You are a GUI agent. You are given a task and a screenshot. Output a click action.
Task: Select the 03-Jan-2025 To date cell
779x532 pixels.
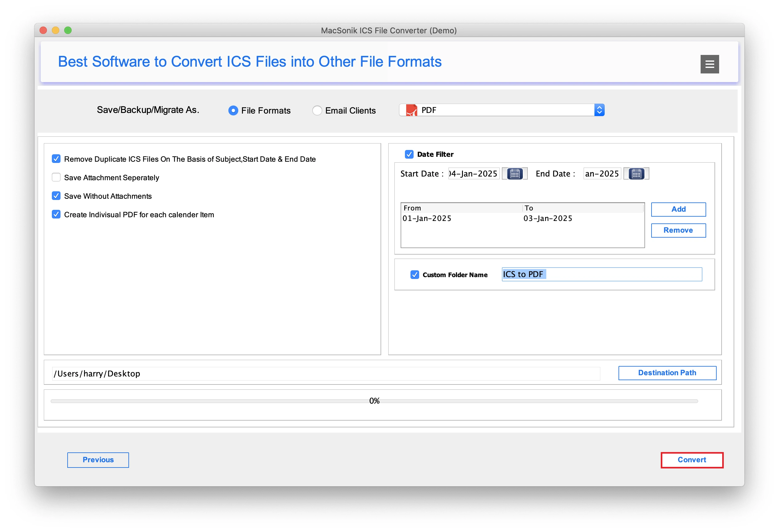point(583,218)
